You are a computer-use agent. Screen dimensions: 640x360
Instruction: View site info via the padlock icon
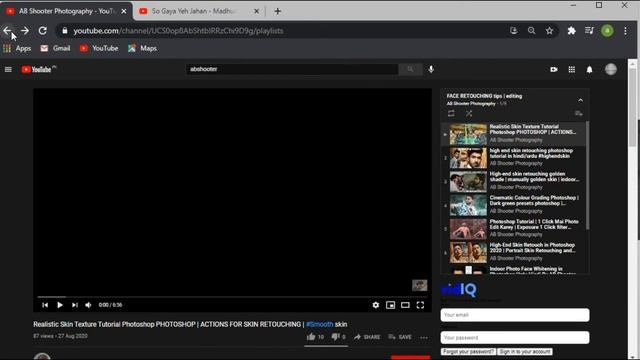pyautogui.click(x=64, y=31)
